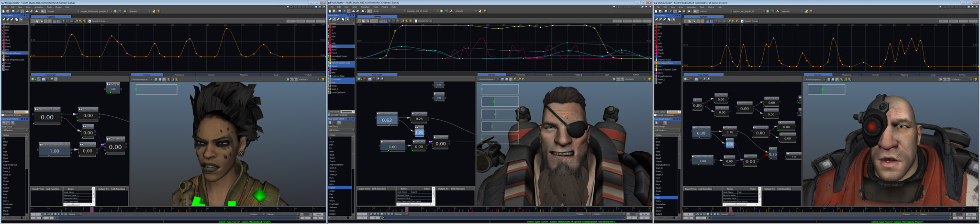Click the yellow key icon right of Hyde's Animate dropdown

pyautogui.click(x=485, y=11)
